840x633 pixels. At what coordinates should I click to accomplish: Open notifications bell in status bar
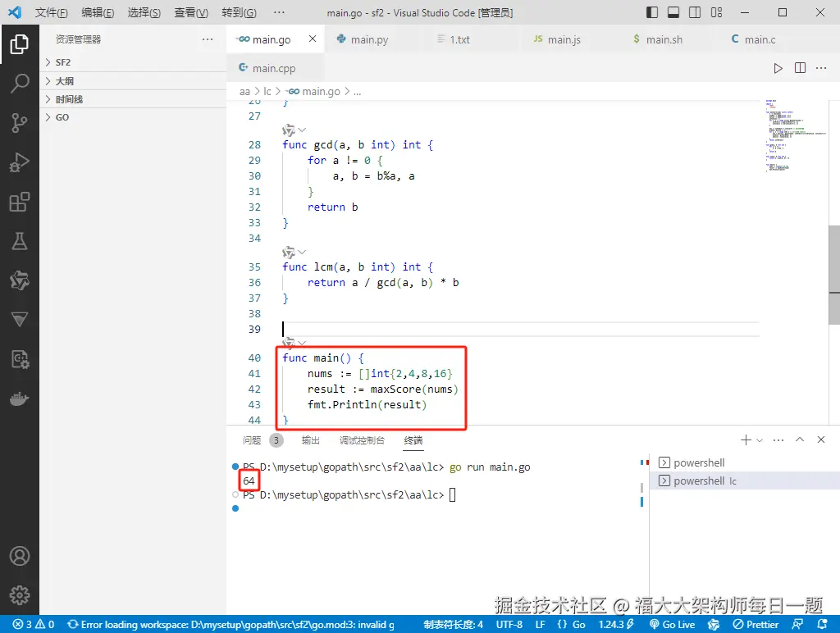[x=822, y=625]
